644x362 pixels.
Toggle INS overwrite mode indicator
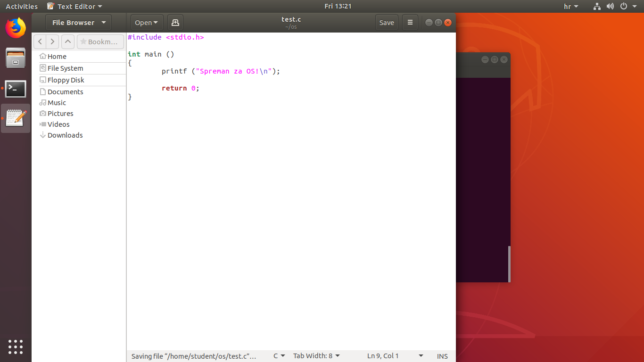pos(442,356)
